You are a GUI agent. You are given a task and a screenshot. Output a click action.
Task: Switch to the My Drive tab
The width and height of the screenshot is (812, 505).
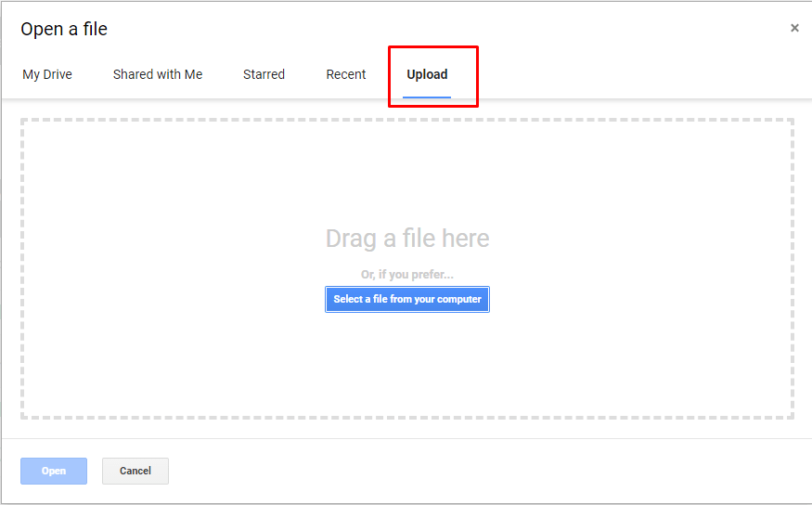click(47, 74)
